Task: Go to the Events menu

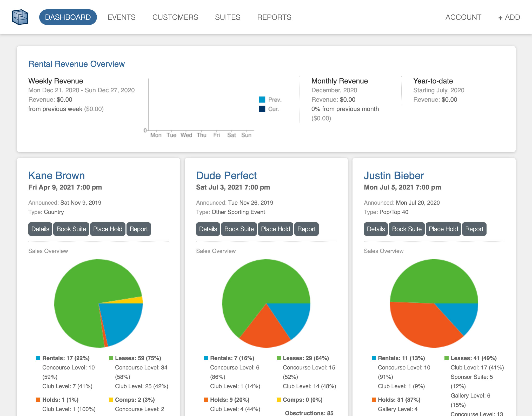Action: pos(122,17)
